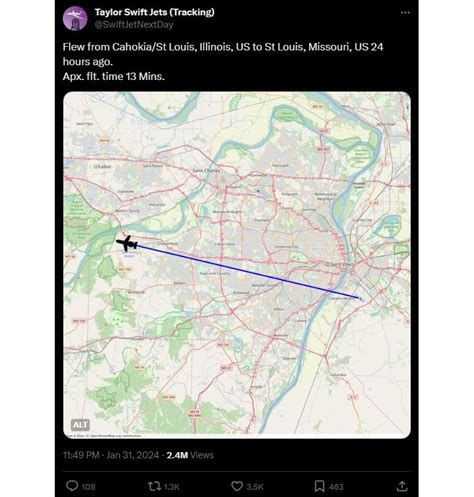Click the blue flight path line
Screen dimensions: 474x497
[248, 271]
